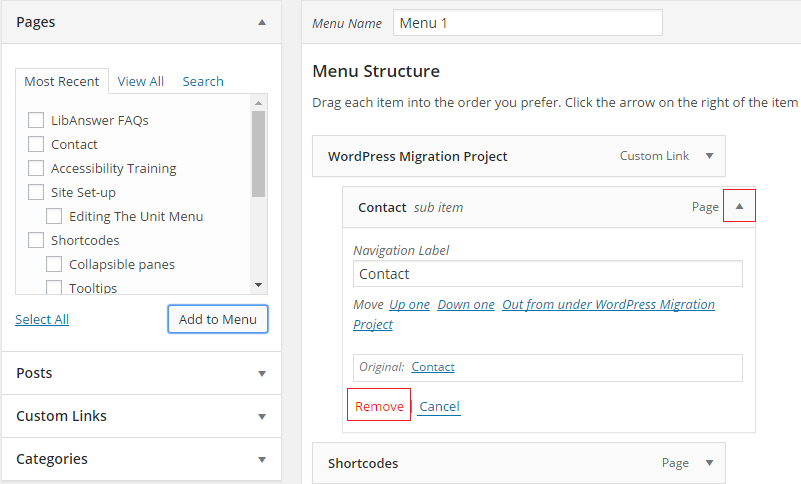Click the Pages list scrollbar down arrow
This screenshot has height=484, width=801.
pos(258,285)
